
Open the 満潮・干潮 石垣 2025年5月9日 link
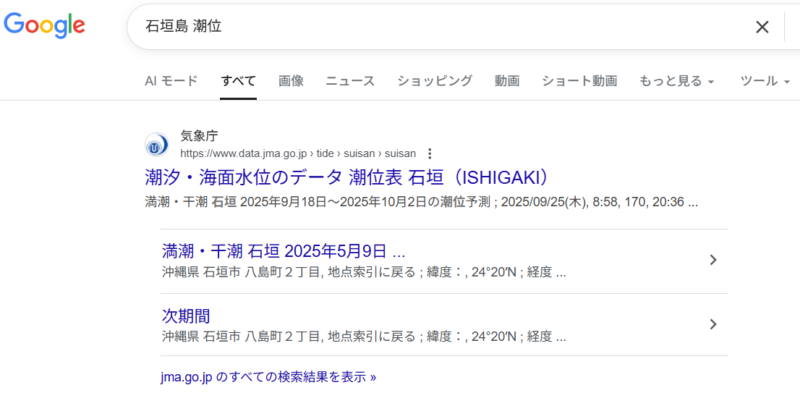(283, 250)
